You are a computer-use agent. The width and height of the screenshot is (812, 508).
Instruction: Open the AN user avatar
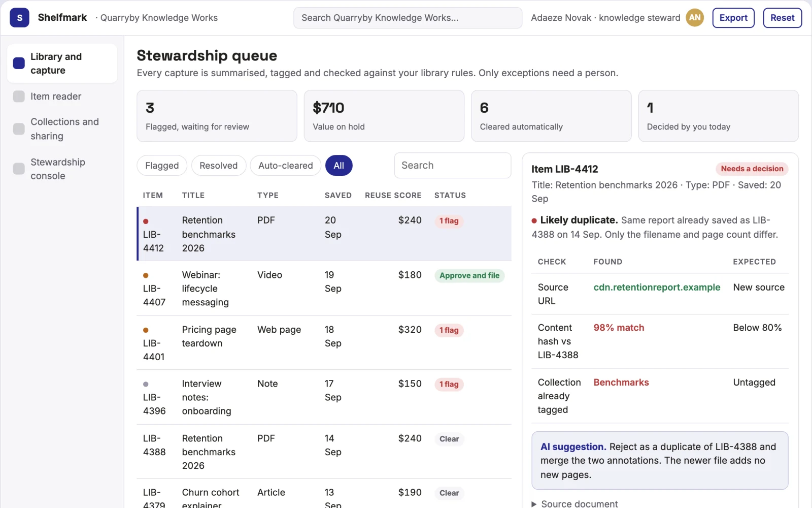695,18
